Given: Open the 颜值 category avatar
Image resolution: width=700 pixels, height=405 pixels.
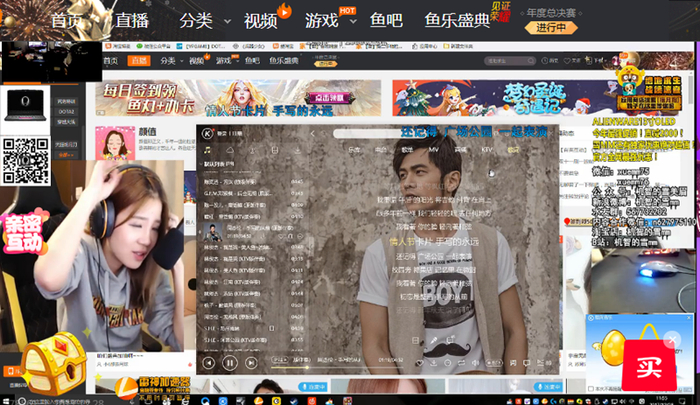Looking at the screenshot, I should tap(115, 143).
